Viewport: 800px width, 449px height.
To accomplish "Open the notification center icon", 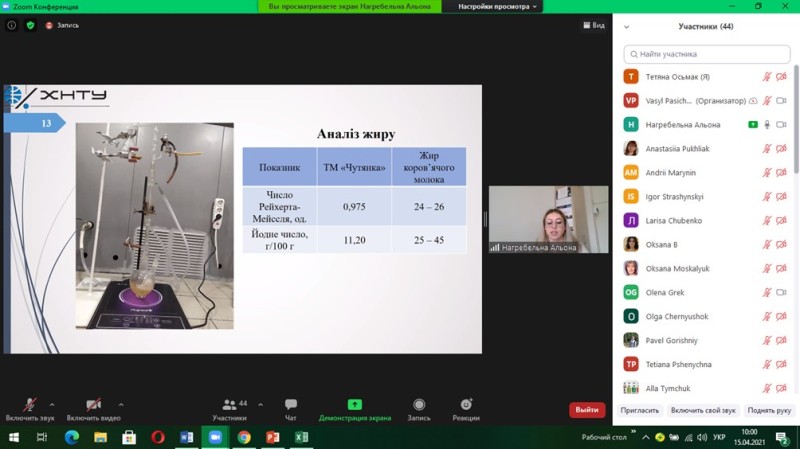I will [x=783, y=437].
